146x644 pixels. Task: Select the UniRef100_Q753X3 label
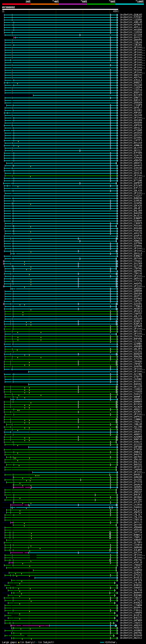(x=131, y=575)
